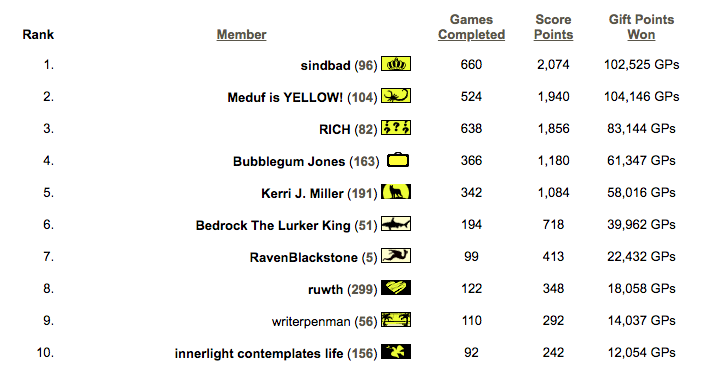Open sindbad's member profile name
This screenshot has width=718, height=371.
click(325, 65)
